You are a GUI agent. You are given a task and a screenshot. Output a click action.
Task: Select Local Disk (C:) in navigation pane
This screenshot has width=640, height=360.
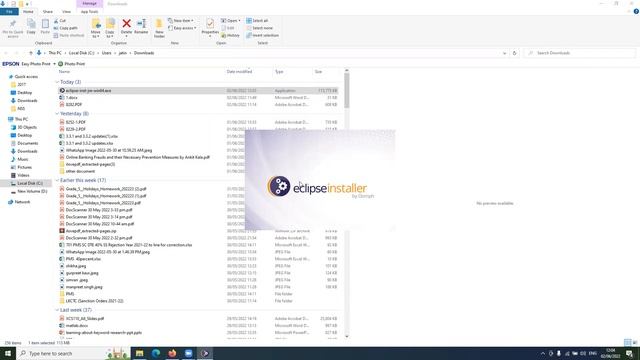coord(30,183)
